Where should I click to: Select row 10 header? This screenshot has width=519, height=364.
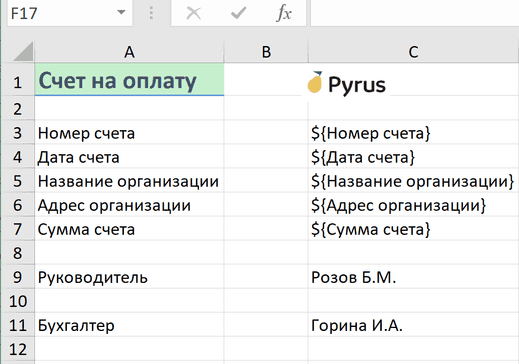coord(18,300)
